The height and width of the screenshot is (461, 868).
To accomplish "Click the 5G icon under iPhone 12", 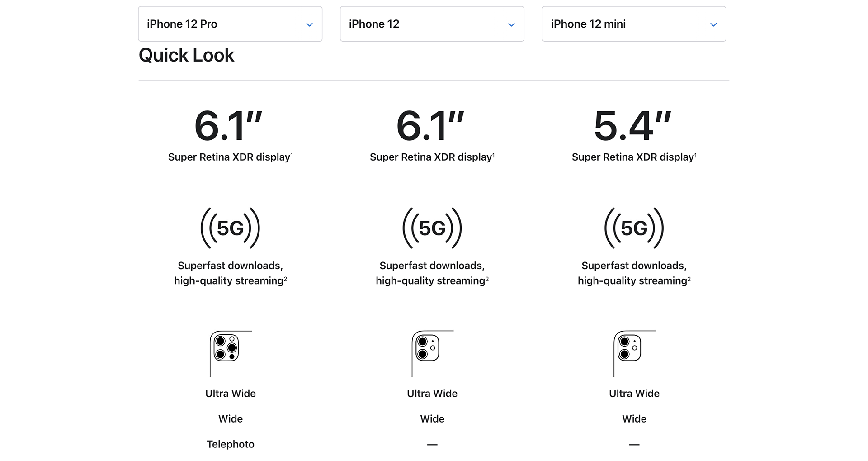I will pyautogui.click(x=432, y=228).
